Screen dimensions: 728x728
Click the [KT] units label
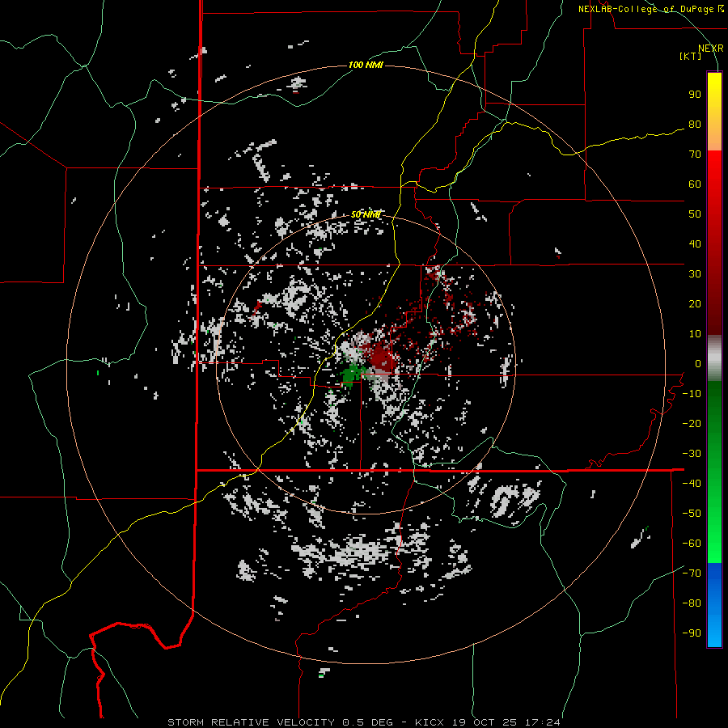pyautogui.click(x=691, y=56)
